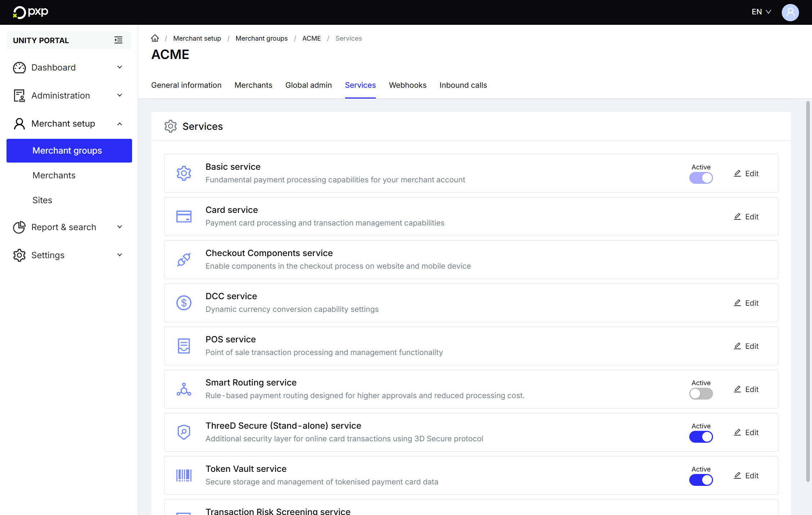Switch to the Inbound calls tab
The width and height of the screenshot is (812, 515).
coord(463,85)
